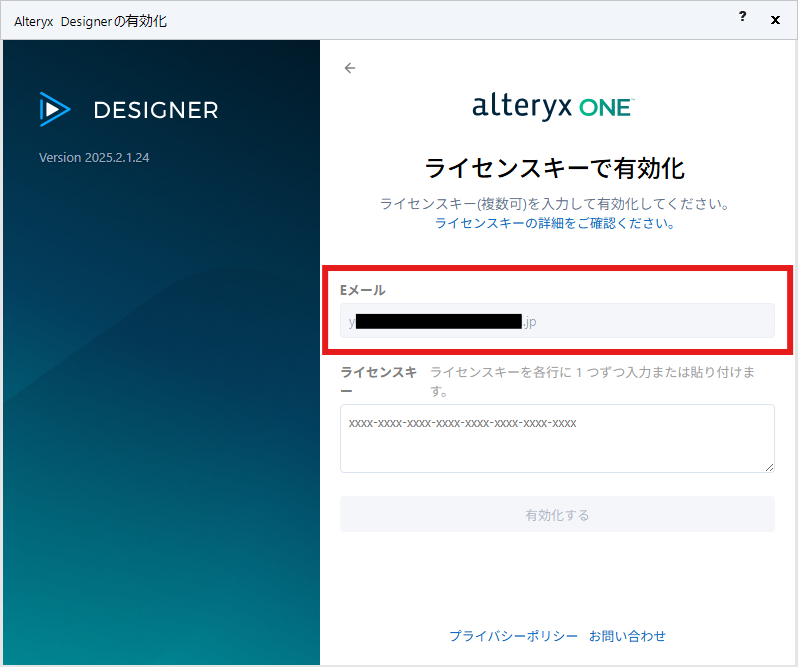Click the Eメール field label
Image resolution: width=798 pixels, height=667 pixels.
tap(363, 291)
